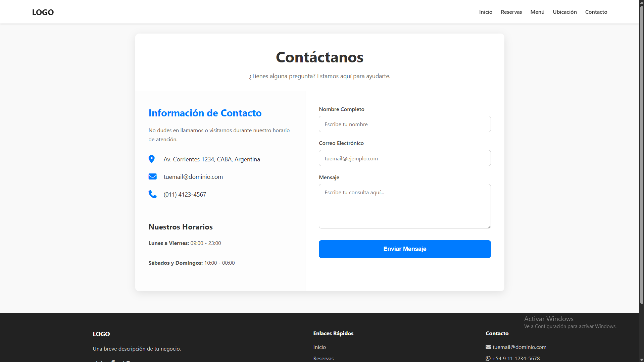Click into the Correo Electrónico field
This screenshot has width=644, height=362.
click(x=405, y=158)
